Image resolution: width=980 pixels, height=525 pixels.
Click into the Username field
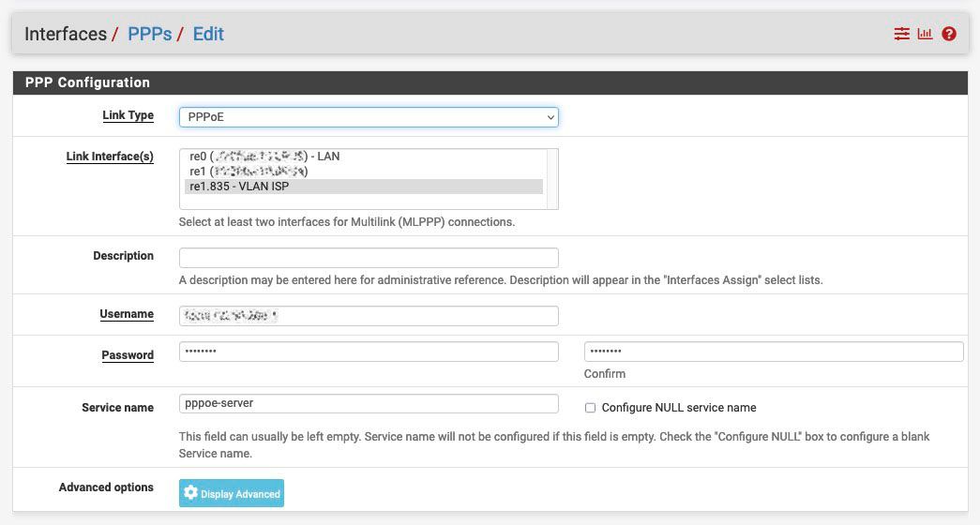coord(369,316)
